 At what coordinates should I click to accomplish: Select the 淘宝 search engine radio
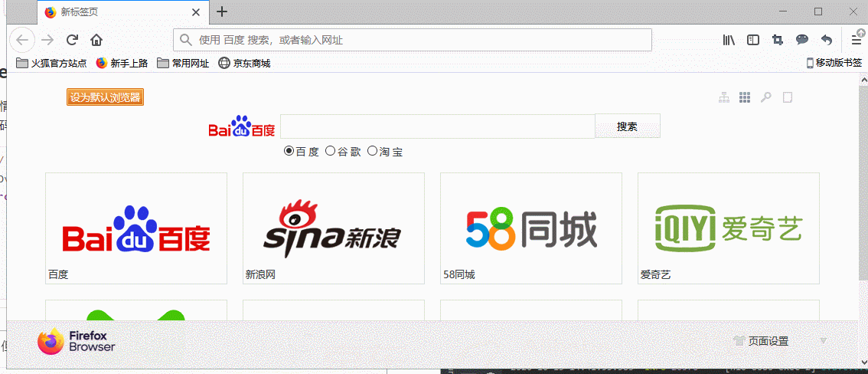[372, 150]
